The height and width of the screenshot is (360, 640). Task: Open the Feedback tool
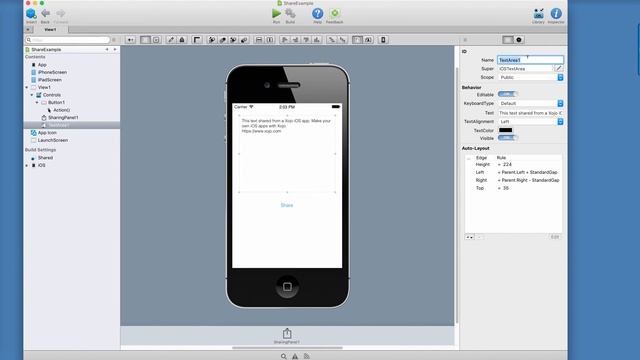[335, 13]
